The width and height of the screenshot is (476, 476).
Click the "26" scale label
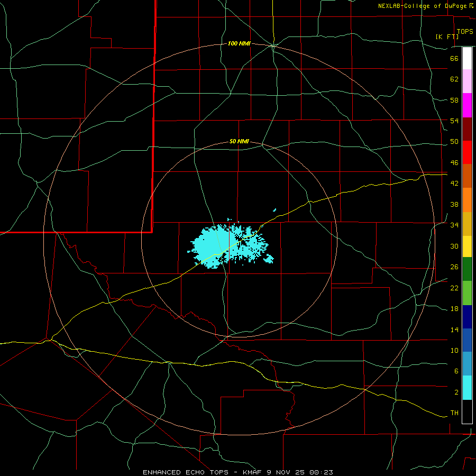(x=454, y=267)
